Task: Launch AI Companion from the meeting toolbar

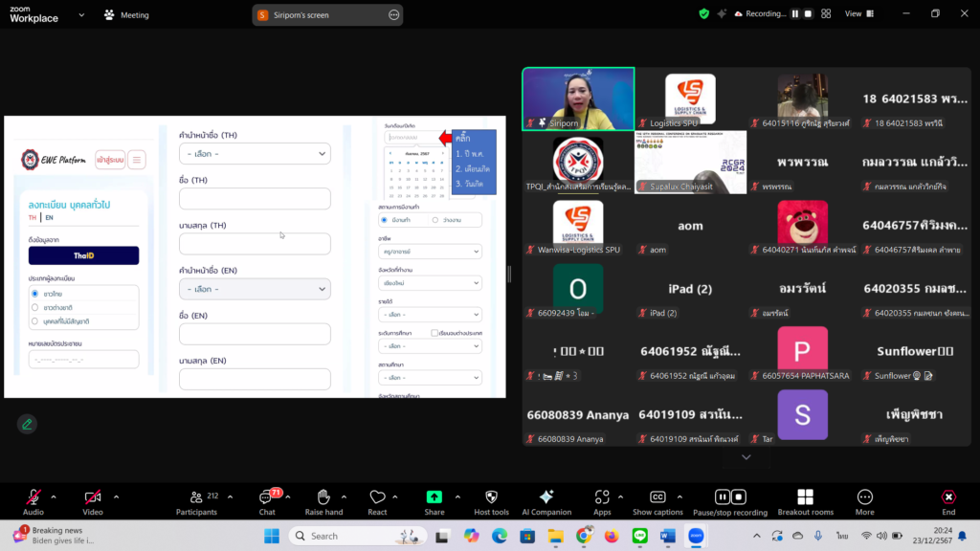Action: (x=546, y=502)
